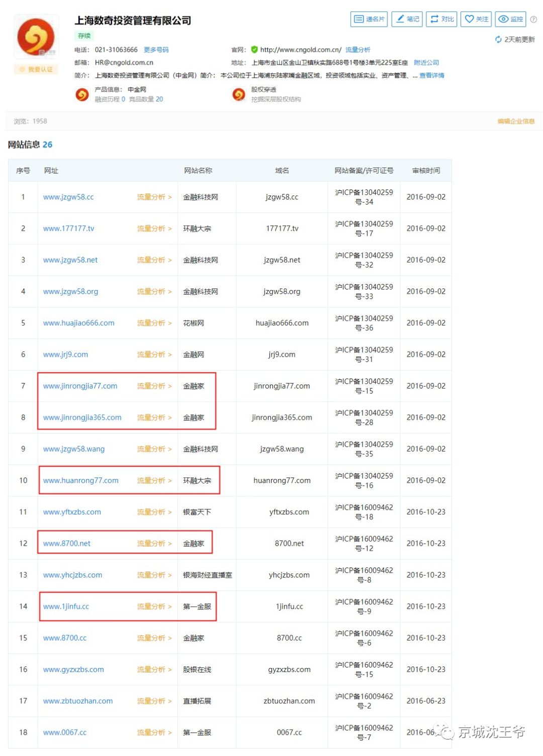Click the green verified shield beside 官网
This screenshot has width=543, height=756.
254,50
